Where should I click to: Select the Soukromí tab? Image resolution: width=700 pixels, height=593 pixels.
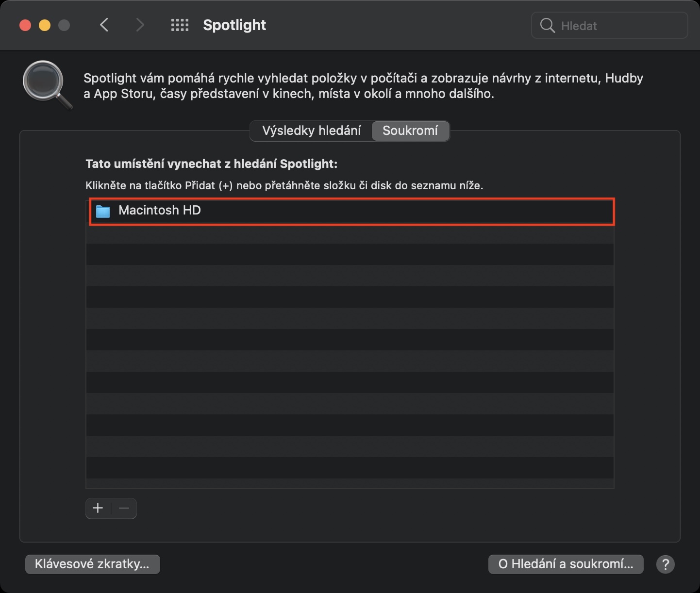coord(410,131)
